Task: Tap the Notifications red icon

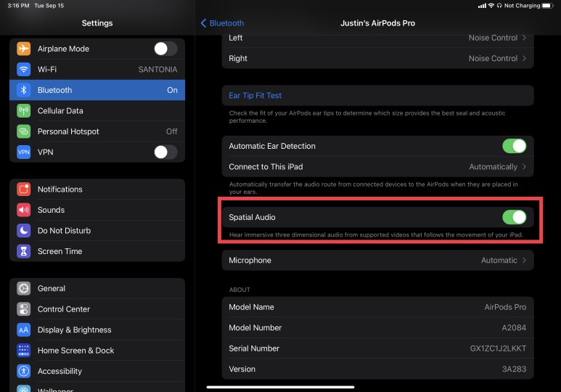Action: (24, 189)
